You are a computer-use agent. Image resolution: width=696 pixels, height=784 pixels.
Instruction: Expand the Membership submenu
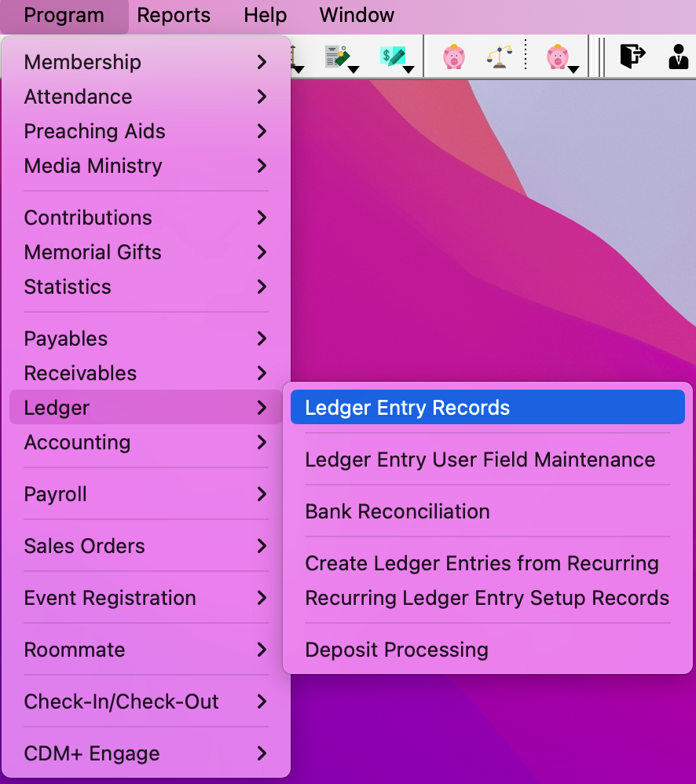coord(145,62)
